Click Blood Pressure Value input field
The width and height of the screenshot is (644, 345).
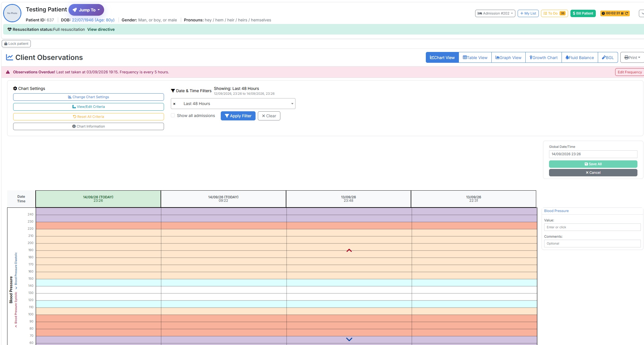point(592,227)
